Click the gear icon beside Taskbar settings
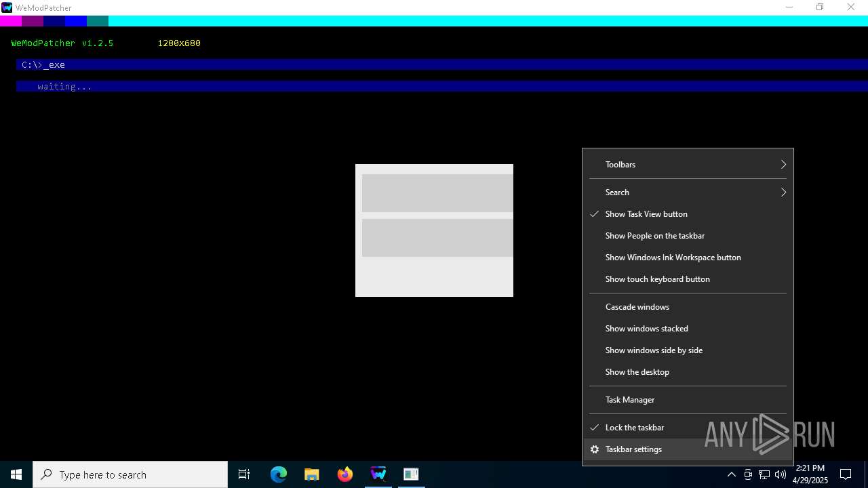The height and width of the screenshot is (488, 868). [595, 449]
